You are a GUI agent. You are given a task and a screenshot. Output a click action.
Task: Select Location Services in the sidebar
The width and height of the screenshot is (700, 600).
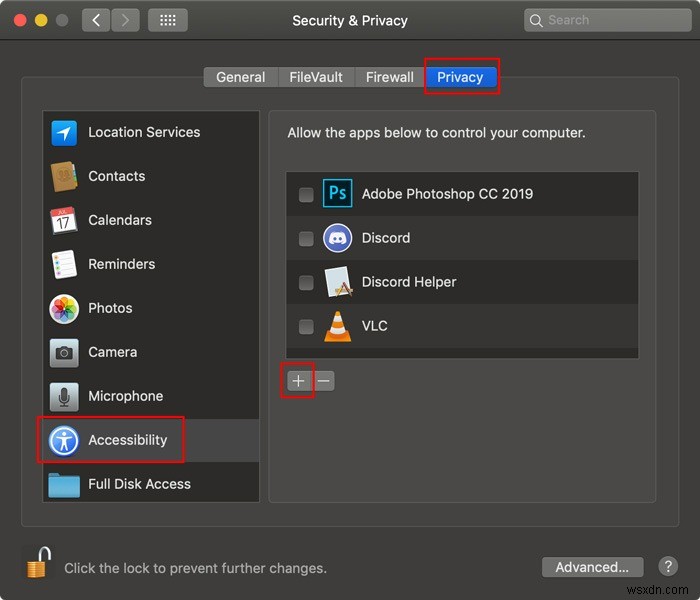[x=151, y=133]
